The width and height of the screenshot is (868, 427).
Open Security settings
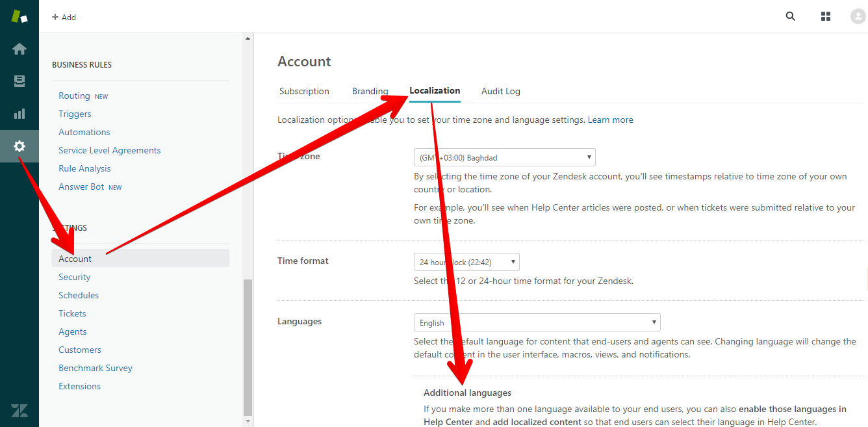(x=74, y=277)
